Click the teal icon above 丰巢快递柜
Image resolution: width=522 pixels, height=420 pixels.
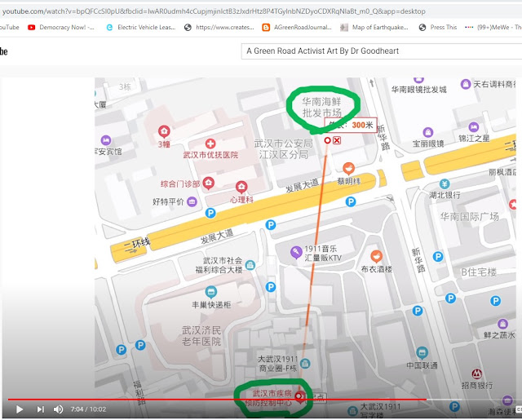[x=210, y=293]
